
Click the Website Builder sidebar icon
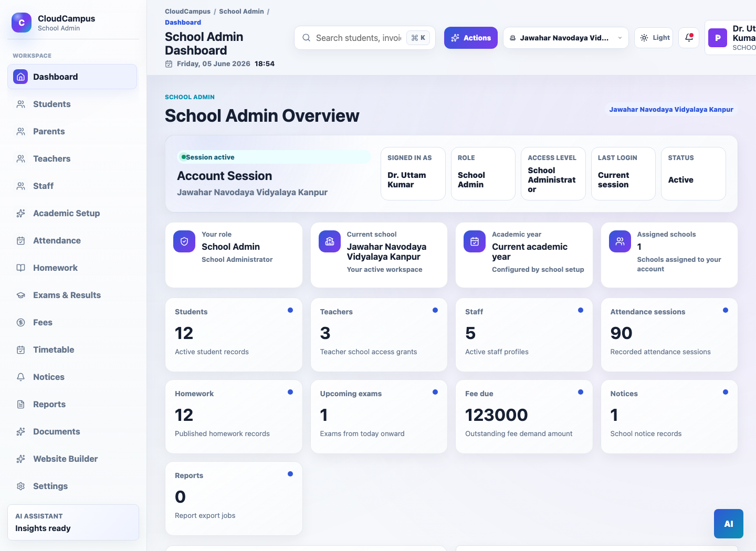(x=21, y=459)
